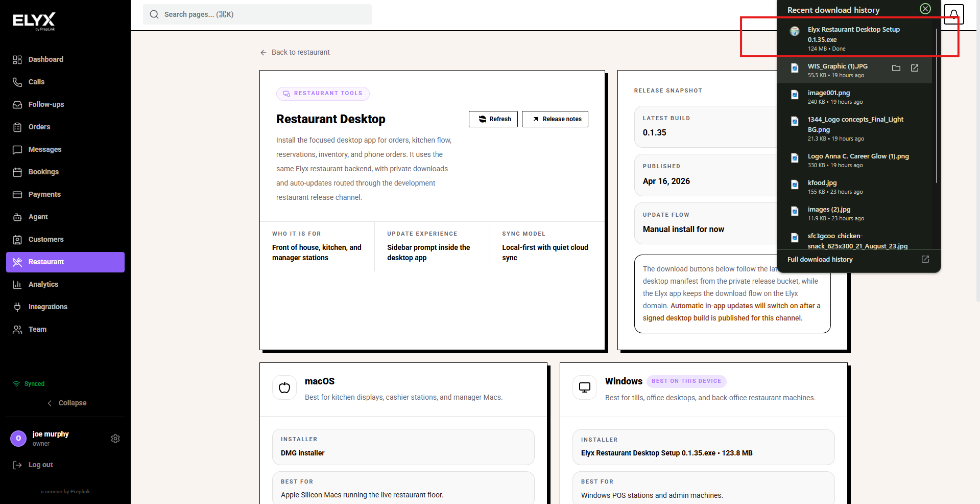The image size is (980, 504).
Task: Click the Team people icon
Action: (x=17, y=330)
